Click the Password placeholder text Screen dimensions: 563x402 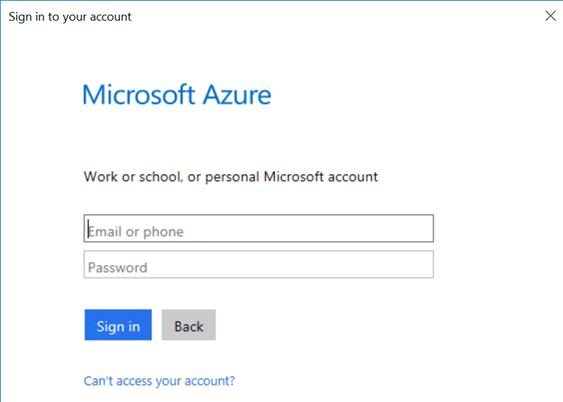coord(117,268)
